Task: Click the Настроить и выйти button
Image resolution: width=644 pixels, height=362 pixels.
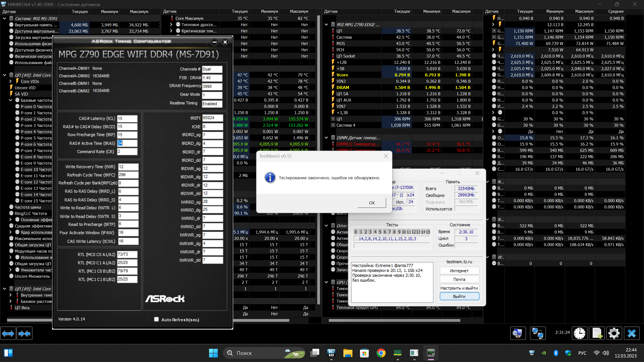Action: point(459,288)
